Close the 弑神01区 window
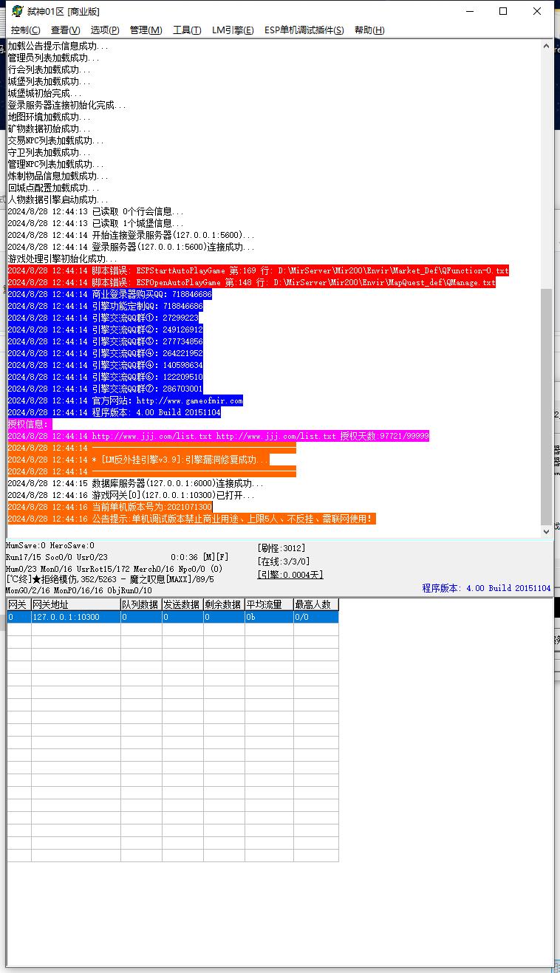 [537, 11]
